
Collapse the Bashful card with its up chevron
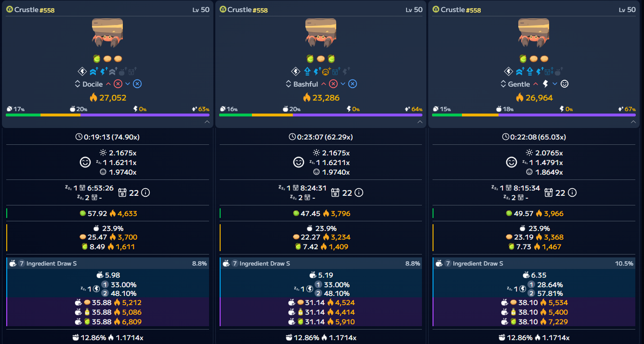click(420, 122)
